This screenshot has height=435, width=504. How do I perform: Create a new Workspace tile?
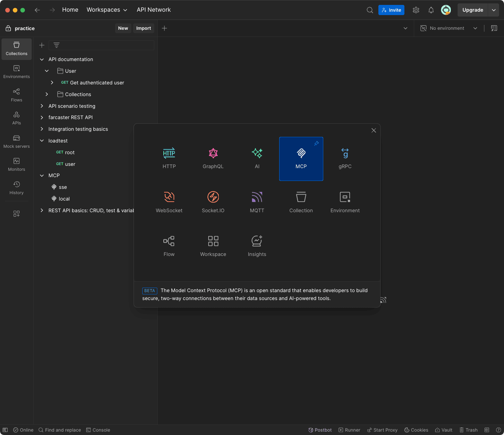(x=213, y=247)
